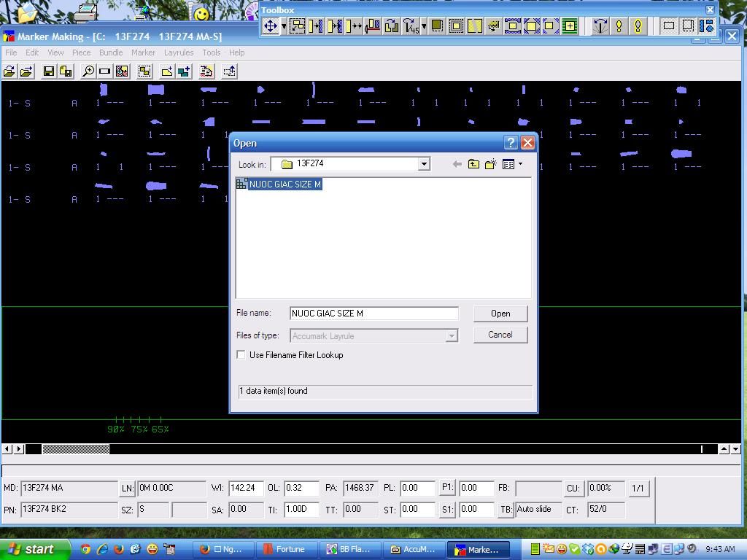Click the Chrome quick launch icon
Image resolution: width=747 pixels, height=560 pixels.
click(85, 550)
